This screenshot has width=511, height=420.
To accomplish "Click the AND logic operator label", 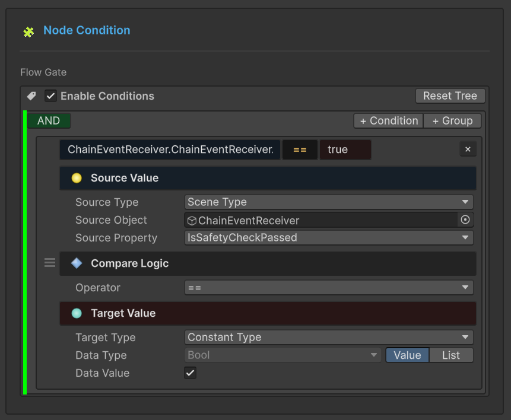I will pos(49,120).
